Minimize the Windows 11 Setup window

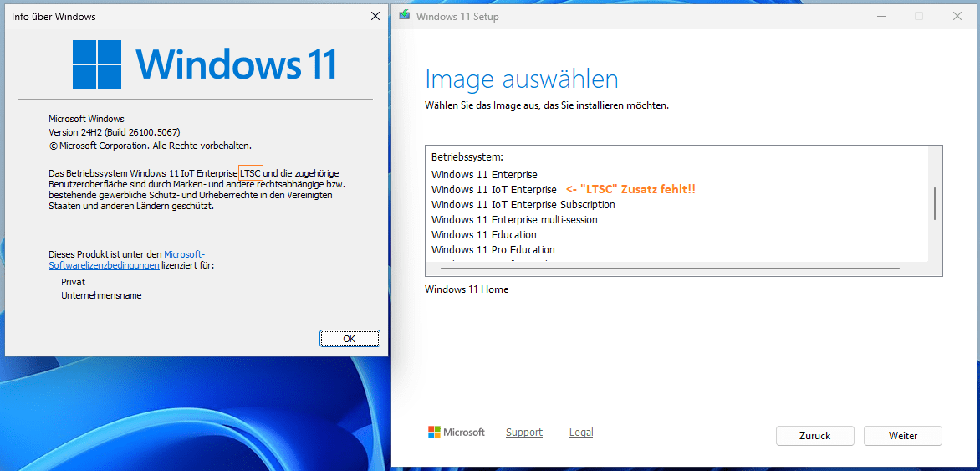pos(880,16)
